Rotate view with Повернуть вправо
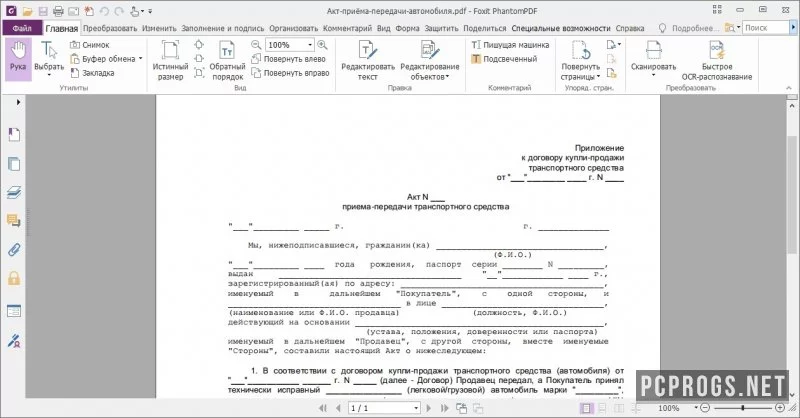 290,73
